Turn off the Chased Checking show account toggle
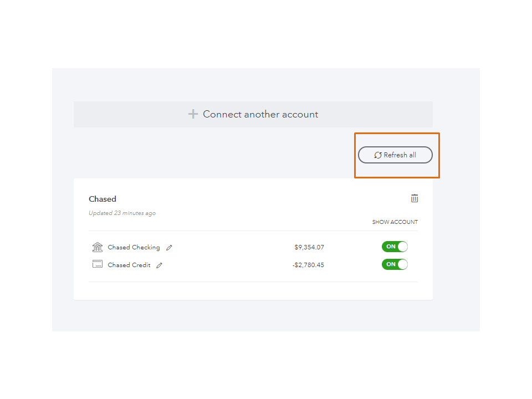This screenshot has height=399, width=532. [395, 247]
